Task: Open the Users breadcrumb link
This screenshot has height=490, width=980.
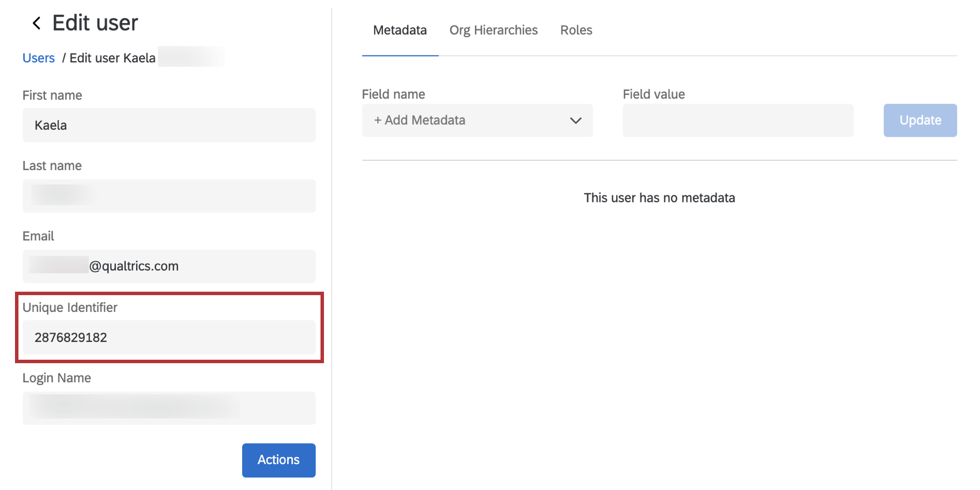Action: [39, 58]
